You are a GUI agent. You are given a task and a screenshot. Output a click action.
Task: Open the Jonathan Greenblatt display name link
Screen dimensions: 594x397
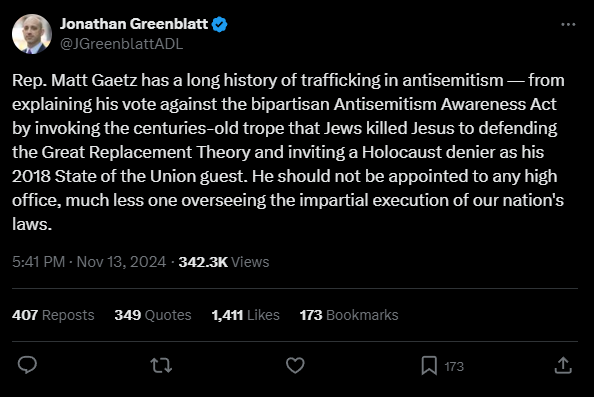(134, 24)
